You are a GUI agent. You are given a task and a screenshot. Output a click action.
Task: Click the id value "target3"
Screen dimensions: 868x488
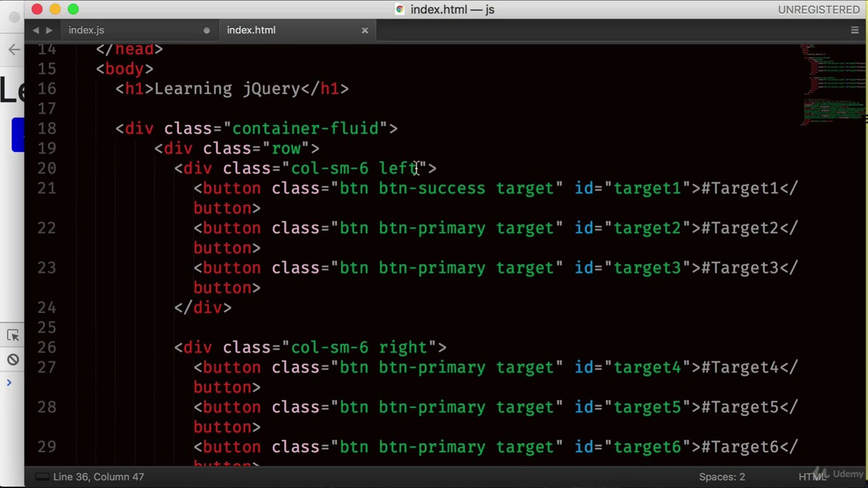(x=647, y=268)
